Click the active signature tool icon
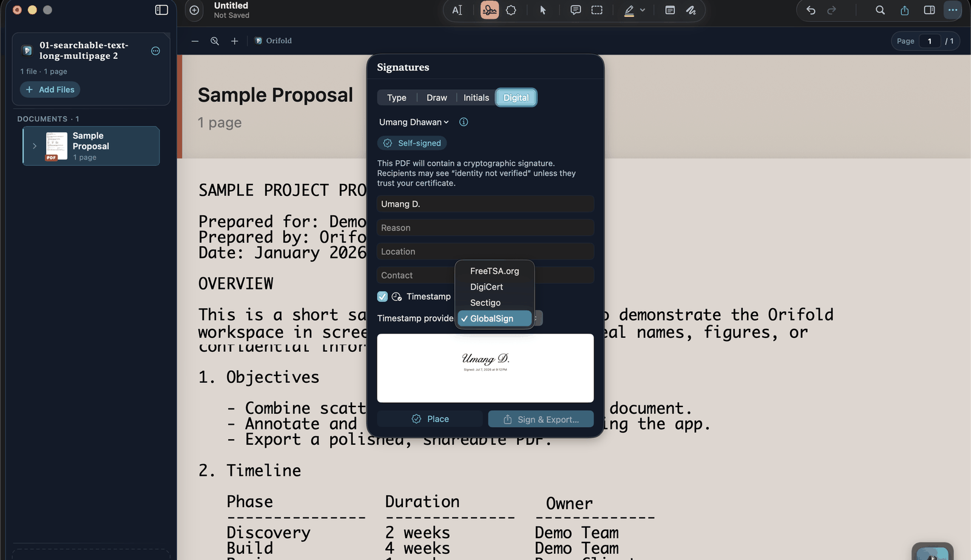The image size is (971, 560). click(x=490, y=10)
